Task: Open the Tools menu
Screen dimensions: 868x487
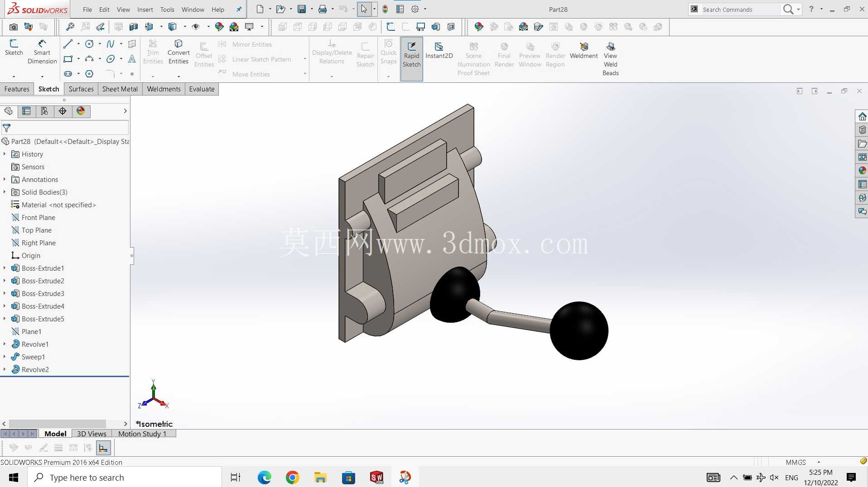Action: point(167,10)
